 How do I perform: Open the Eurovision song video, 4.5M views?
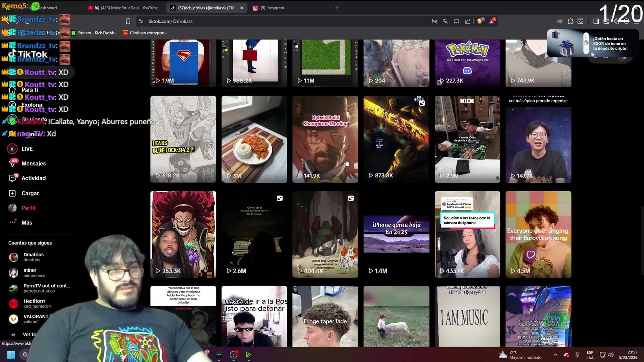tap(538, 234)
